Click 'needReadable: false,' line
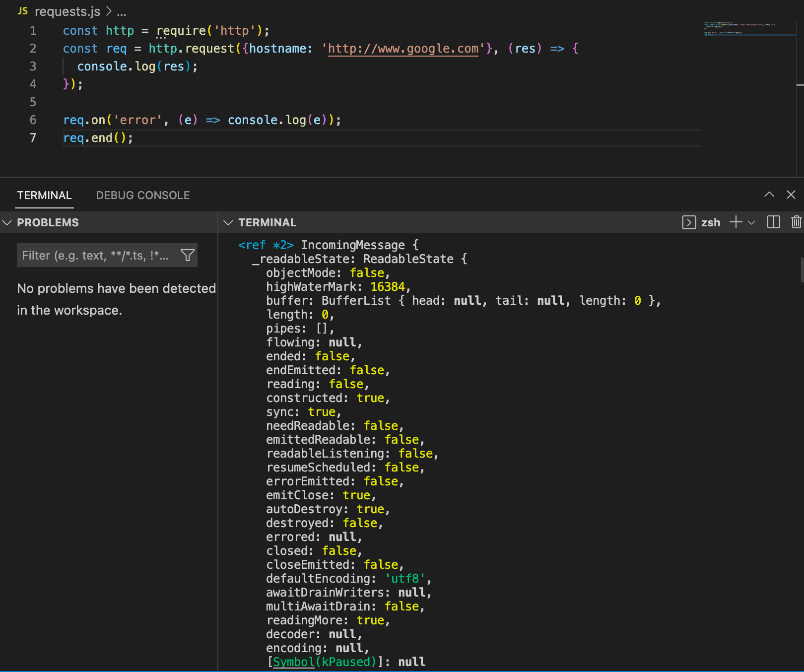804x672 pixels. click(335, 426)
